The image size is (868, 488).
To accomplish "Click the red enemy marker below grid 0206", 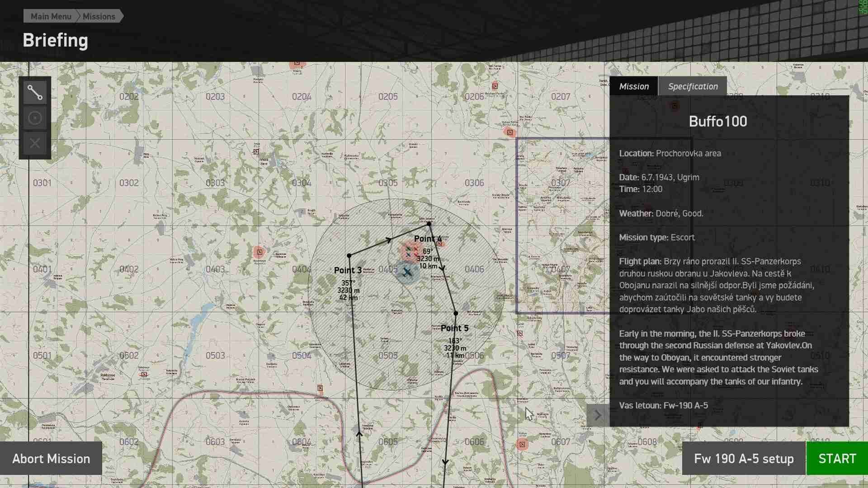I will (510, 132).
